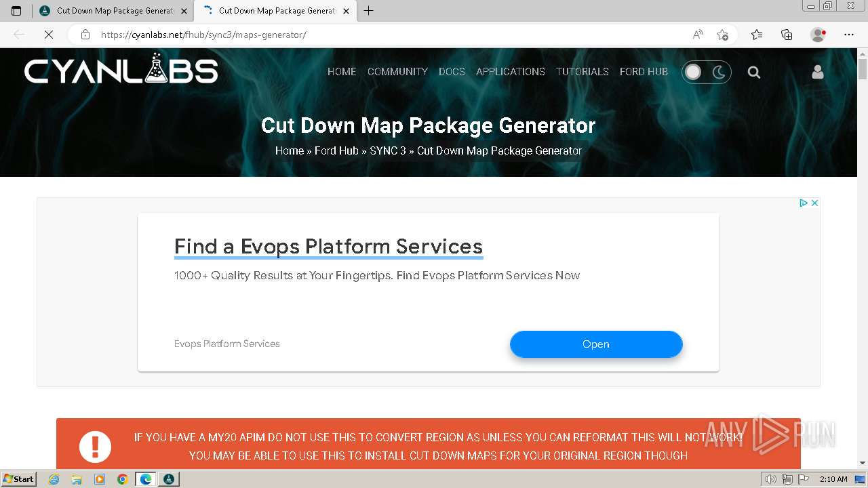Follow the Ford Hub breadcrumb link
Image resolution: width=868 pixels, height=488 pixels.
(x=336, y=150)
